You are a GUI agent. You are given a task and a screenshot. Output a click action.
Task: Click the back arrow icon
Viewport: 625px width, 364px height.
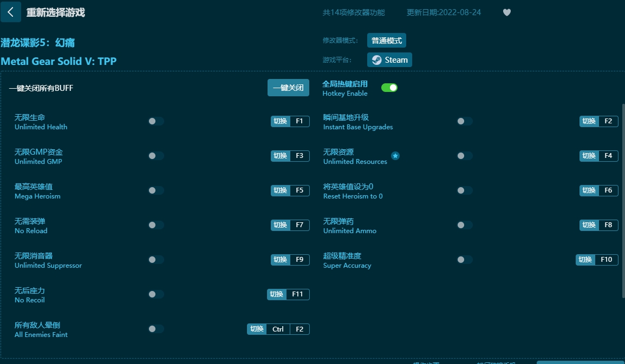[x=11, y=12]
